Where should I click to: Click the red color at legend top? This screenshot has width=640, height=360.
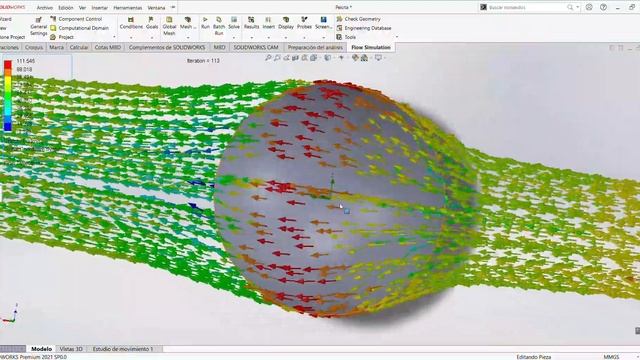[8, 64]
